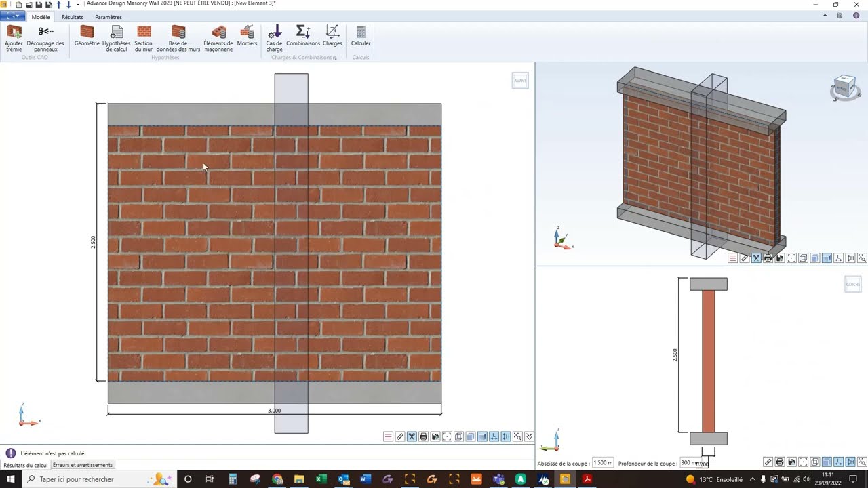Click print icon in 3D view toolbar
The image size is (868, 488).
(768, 258)
